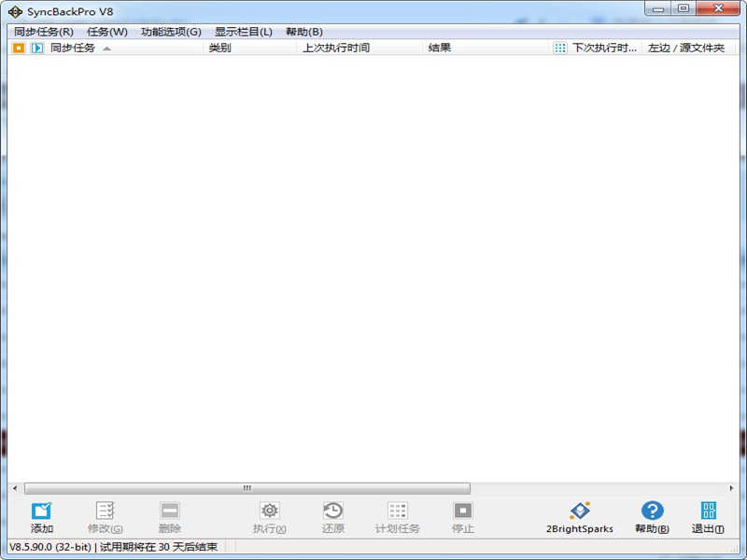Open 计划任务 (Schedule) grid icon
747x560 pixels.
coord(398,511)
